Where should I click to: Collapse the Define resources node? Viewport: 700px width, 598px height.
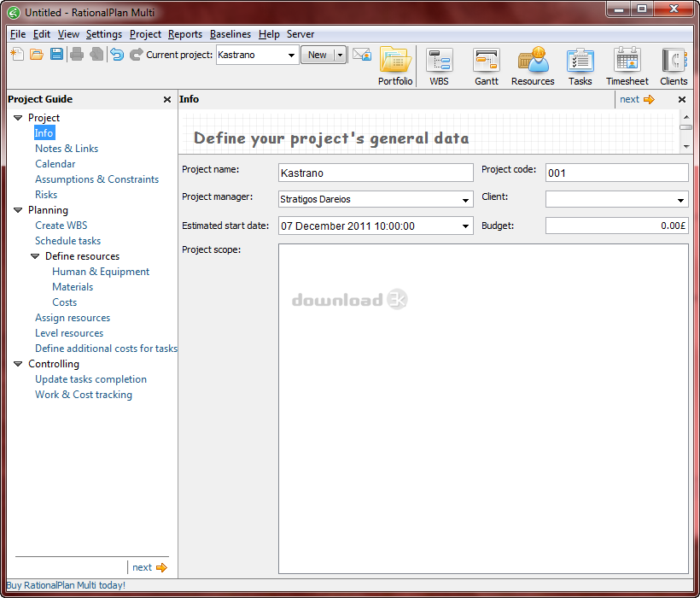point(35,256)
